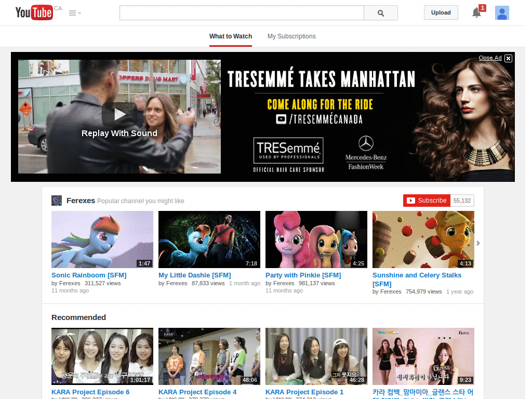Click your profile avatar icon
Viewport: 532px width, 399px height.
502,12
